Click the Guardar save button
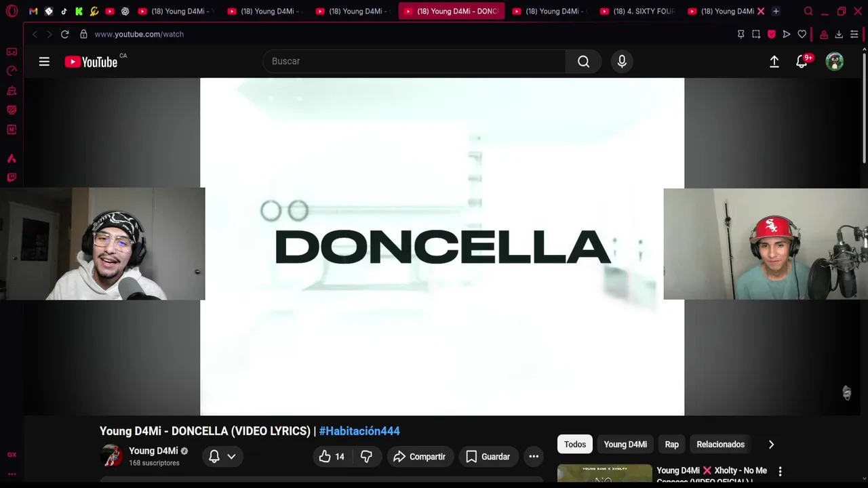The height and width of the screenshot is (488, 868). [x=488, y=457]
